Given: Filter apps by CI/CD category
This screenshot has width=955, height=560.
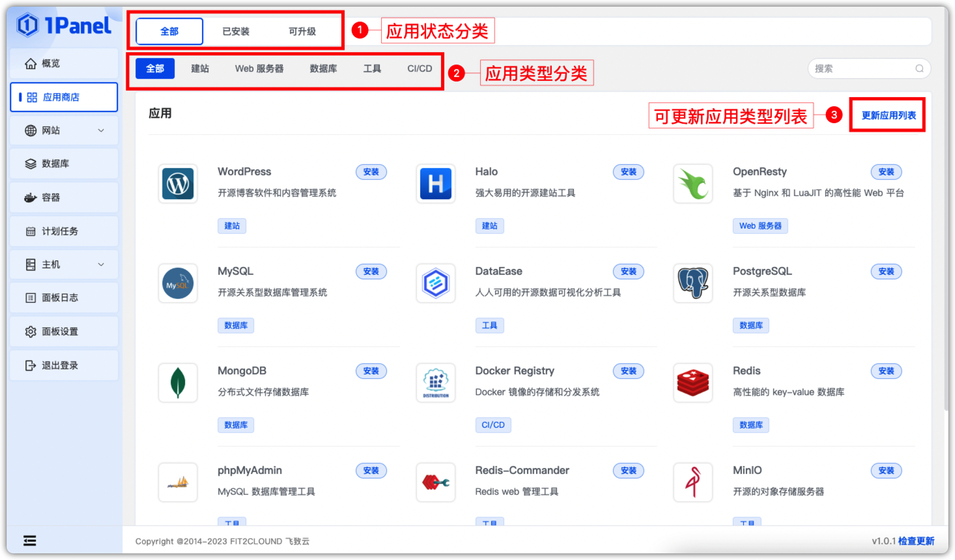Looking at the screenshot, I should pos(420,68).
